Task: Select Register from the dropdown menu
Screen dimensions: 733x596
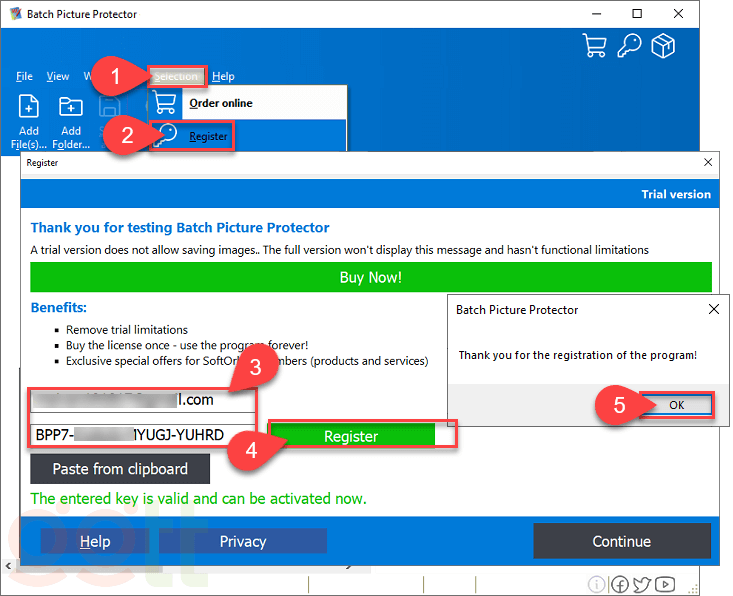Action: tap(208, 136)
